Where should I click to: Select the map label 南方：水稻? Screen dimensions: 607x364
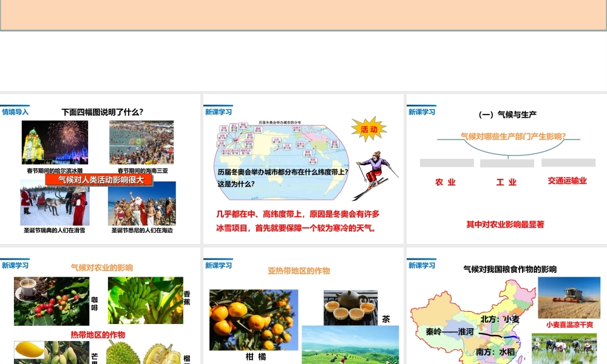[x=495, y=352]
